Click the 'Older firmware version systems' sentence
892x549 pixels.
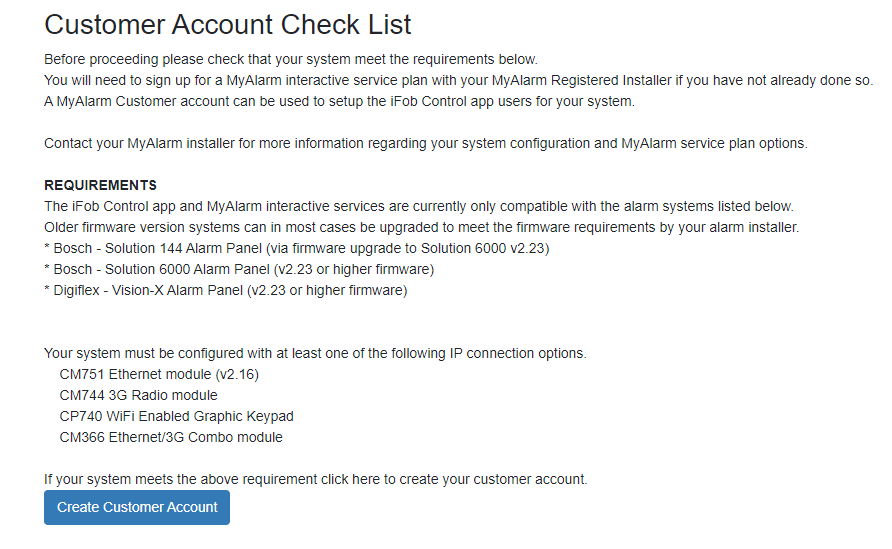pyautogui.click(x=422, y=228)
